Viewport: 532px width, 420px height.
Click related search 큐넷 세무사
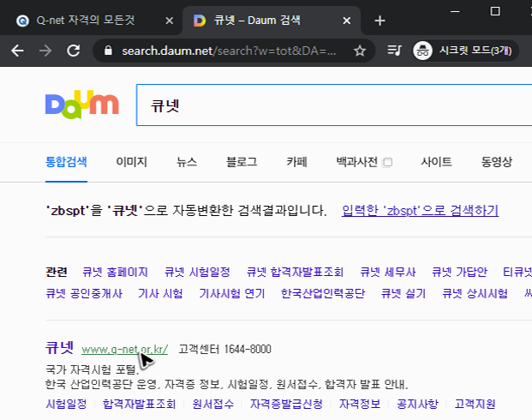point(388,272)
